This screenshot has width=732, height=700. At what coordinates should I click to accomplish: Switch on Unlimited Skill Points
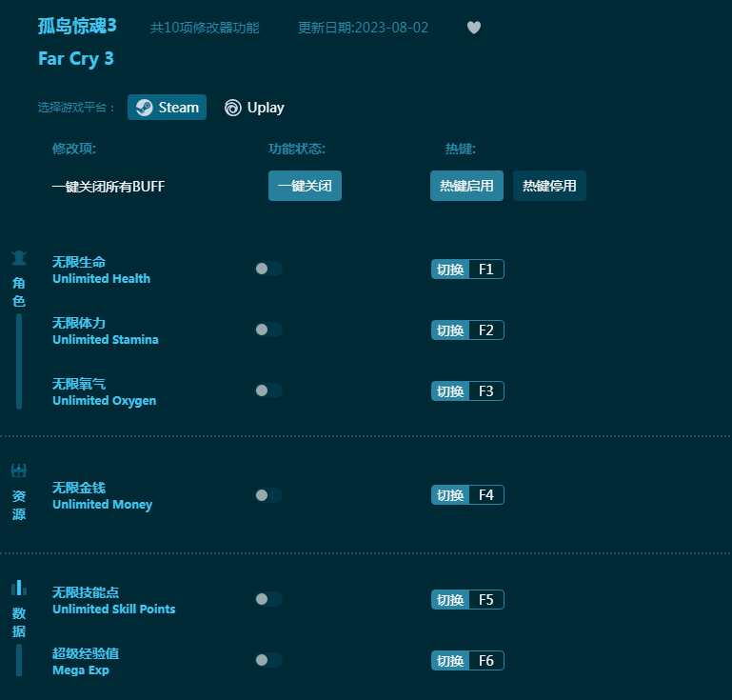tap(268, 599)
